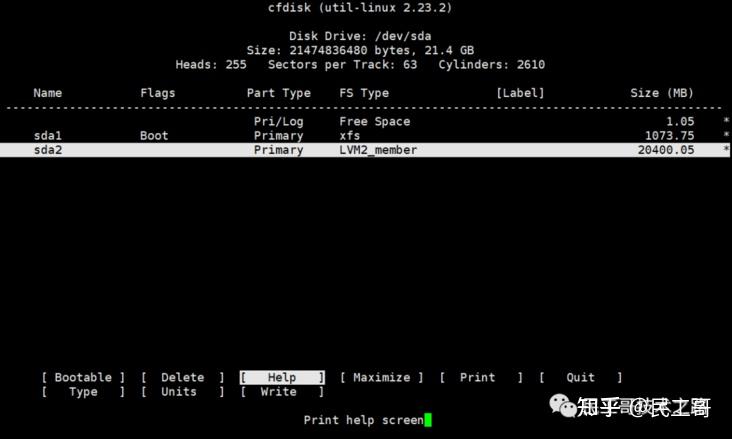Click the Primary type in sda1 row
This screenshot has height=439, width=732.
[x=279, y=136]
